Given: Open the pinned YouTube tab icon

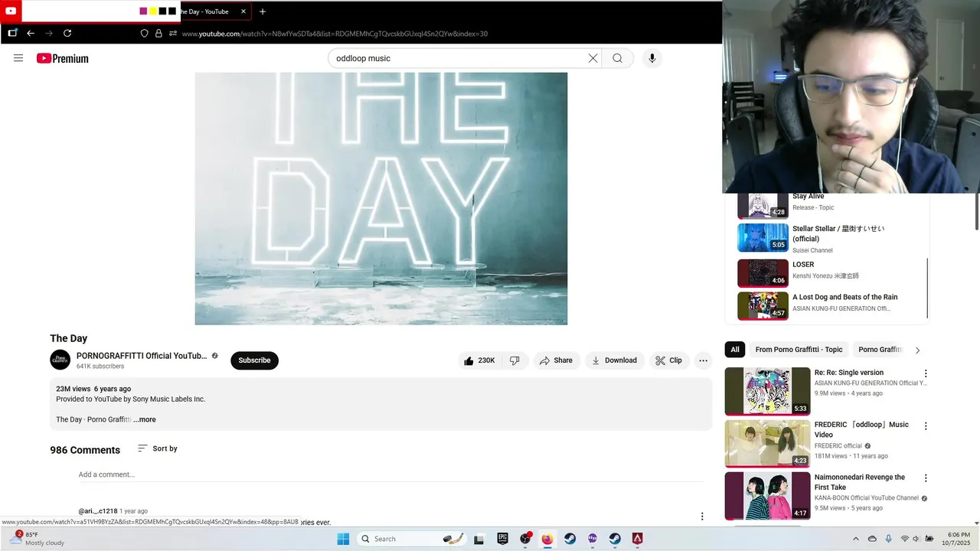Looking at the screenshot, I should pyautogui.click(x=11, y=11).
